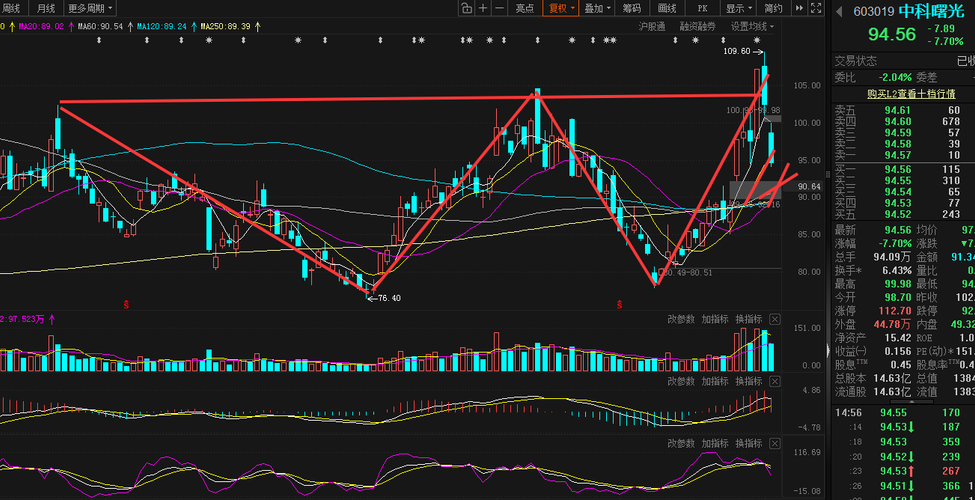Close the volume indicator panel with X
The image size is (975, 500).
point(775,319)
